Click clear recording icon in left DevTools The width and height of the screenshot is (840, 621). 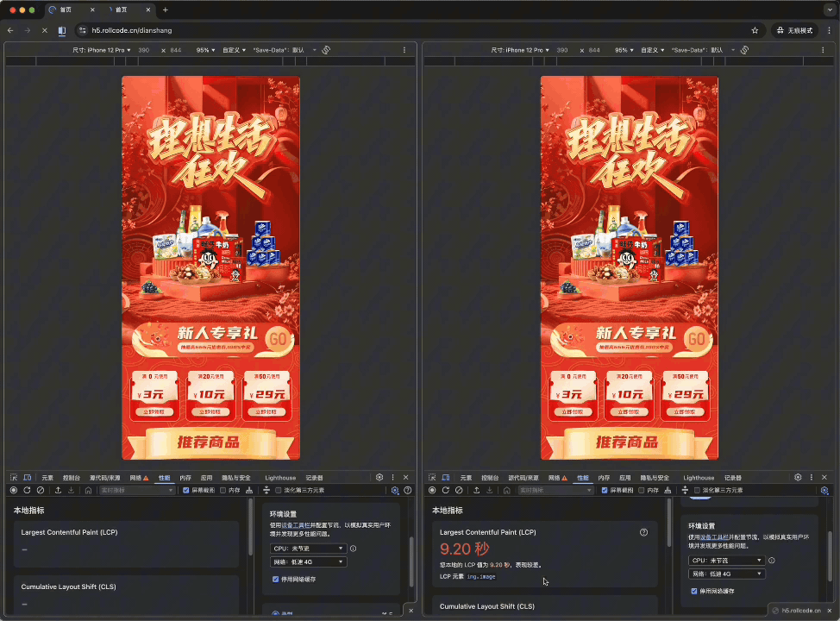(x=41, y=490)
